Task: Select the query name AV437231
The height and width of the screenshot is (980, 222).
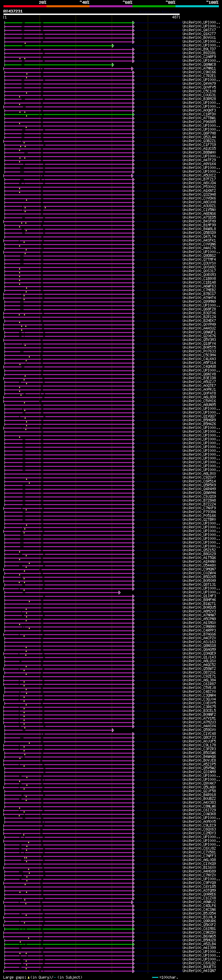Action: pyautogui.click(x=13, y=11)
